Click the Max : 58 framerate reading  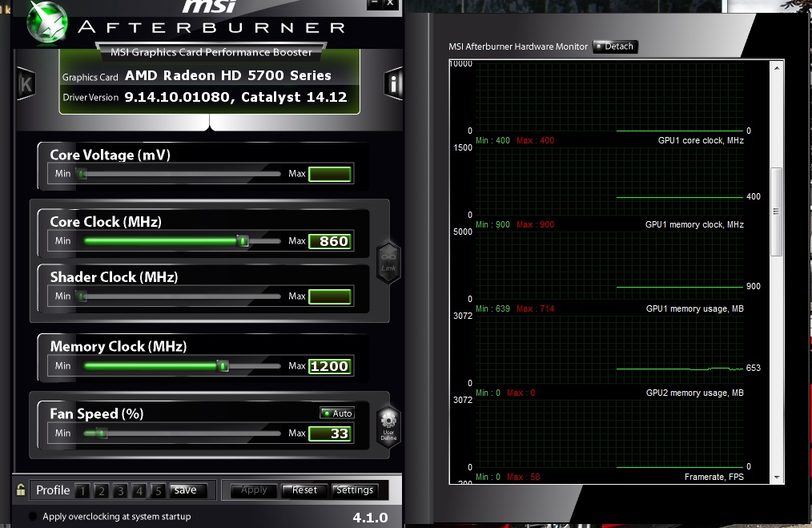pos(524,477)
